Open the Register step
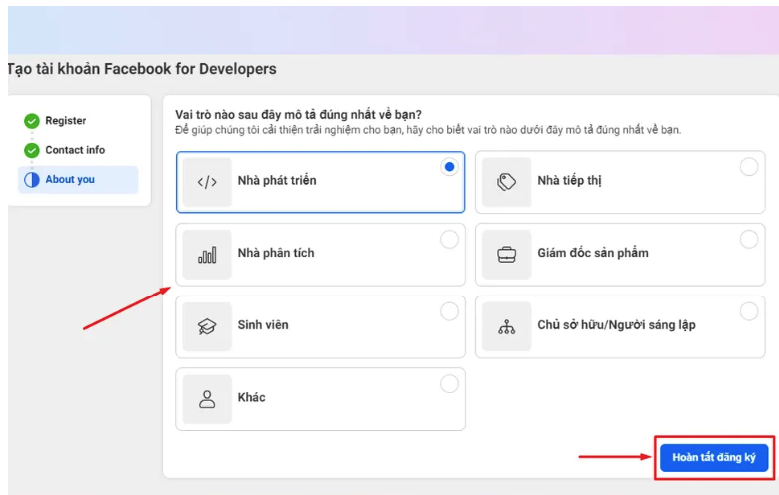Screen dimensions: 779x495 tap(65, 121)
